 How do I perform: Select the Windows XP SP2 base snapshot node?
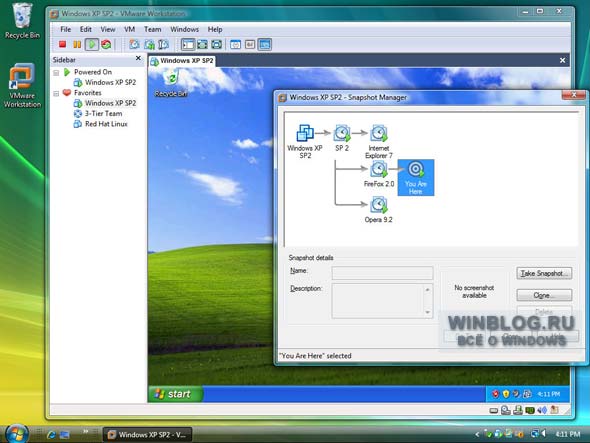305,141
